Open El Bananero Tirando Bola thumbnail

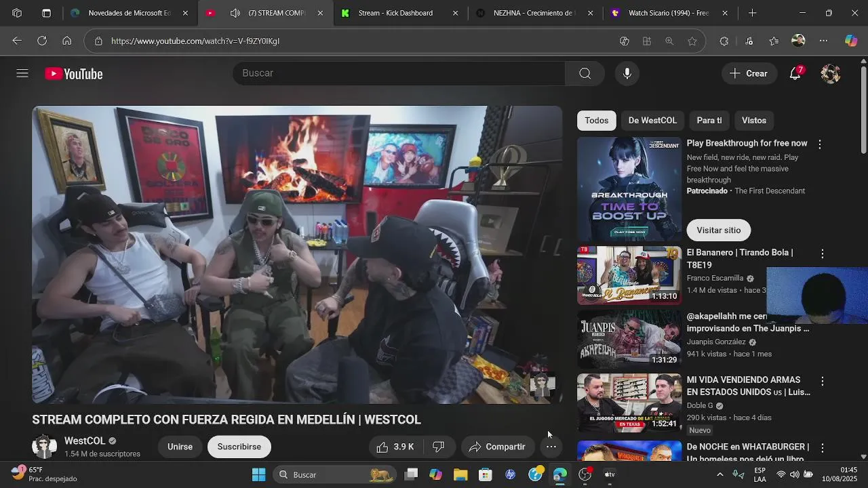[629, 275]
